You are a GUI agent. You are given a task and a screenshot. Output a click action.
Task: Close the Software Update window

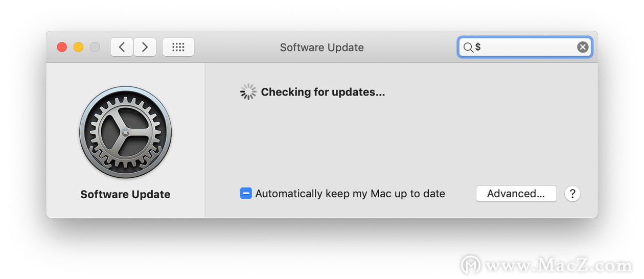click(x=62, y=47)
